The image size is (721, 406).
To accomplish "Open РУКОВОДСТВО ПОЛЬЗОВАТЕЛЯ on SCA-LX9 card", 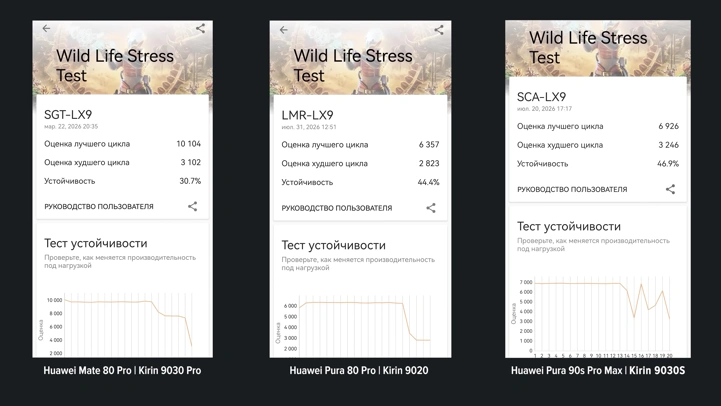I will [x=572, y=189].
